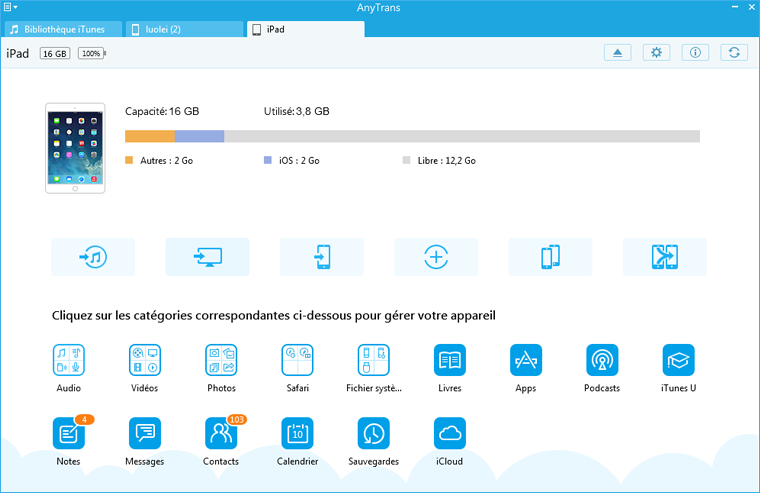Image resolution: width=760 pixels, height=493 pixels.
Task: Open the Audio category
Action: (69, 360)
